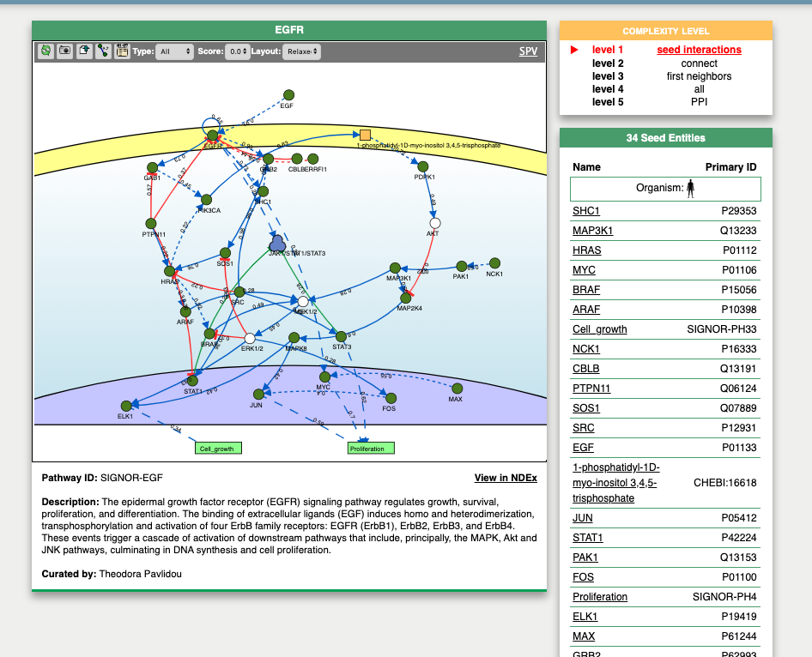The image size is (812, 657).
Task: Open the Proliferation entity link in list
Action: 600,596
